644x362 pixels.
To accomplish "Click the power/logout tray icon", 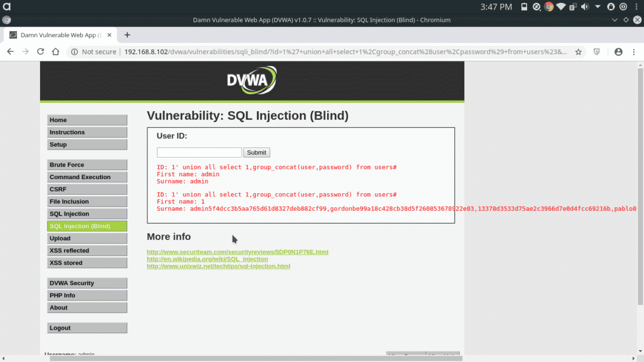I will point(623,7).
